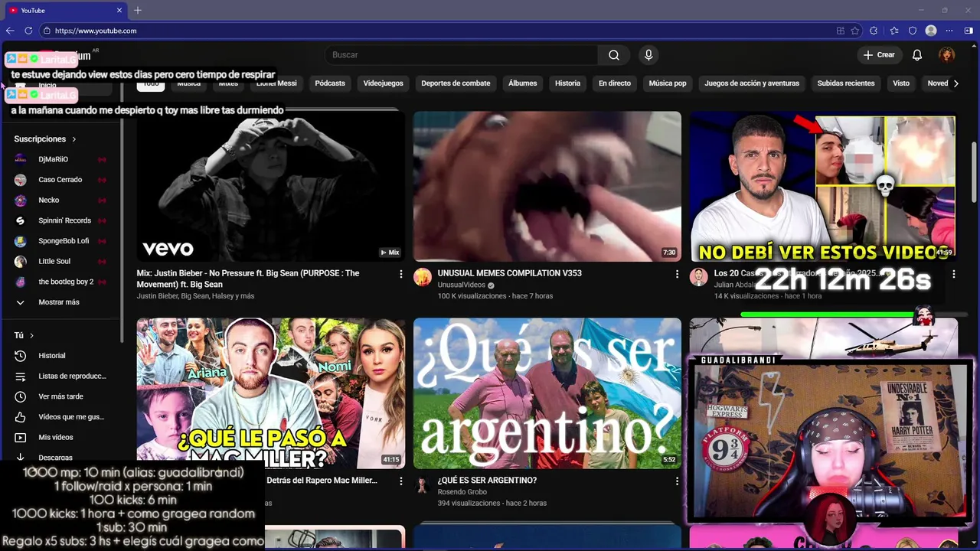
Task: Reload the page
Action: pyautogui.click(x=28, y=31)
